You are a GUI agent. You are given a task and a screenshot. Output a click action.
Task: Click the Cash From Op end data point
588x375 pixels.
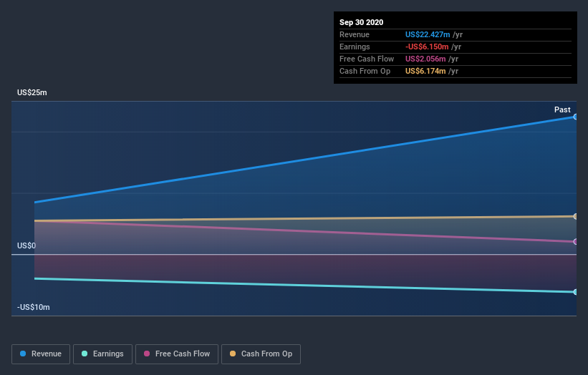[x=575, y=216]
